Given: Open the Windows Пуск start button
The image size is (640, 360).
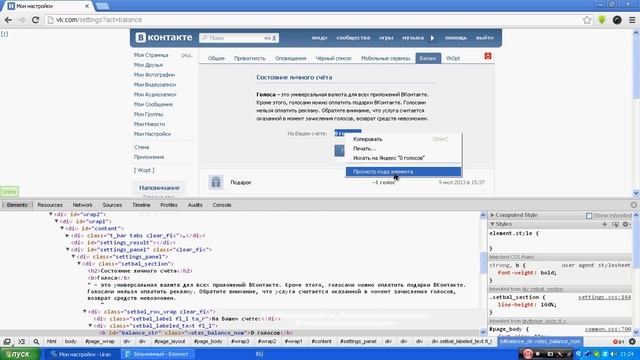Looking at the screenshot, I should [x=20, y=354].
